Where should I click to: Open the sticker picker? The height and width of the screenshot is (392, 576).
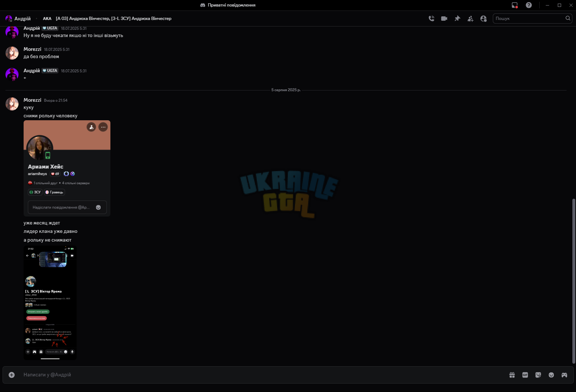tap(538, 375)
